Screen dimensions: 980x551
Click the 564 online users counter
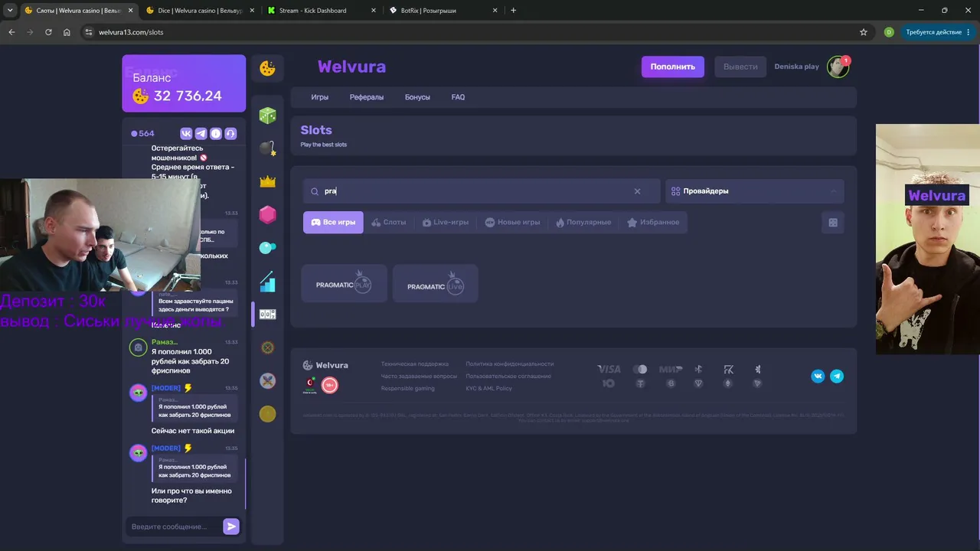pyautogui.click(x=142, y=133)
